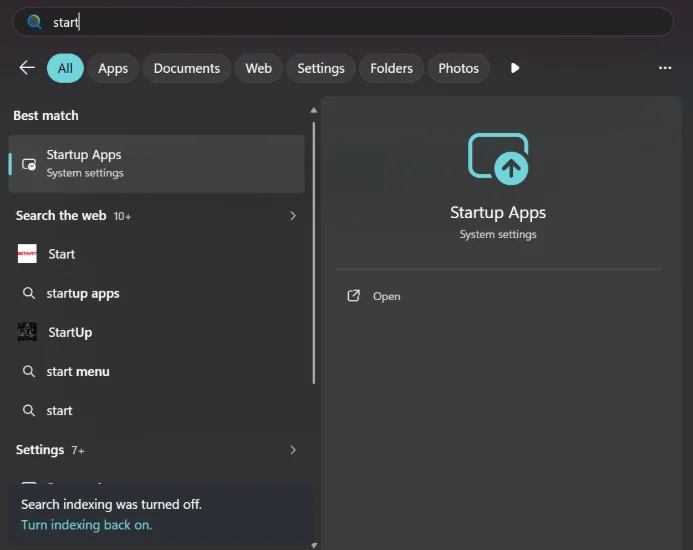The height and width of the screenshot is (550, 693).
Task: Expand the Settings 7+ results section
Action: tap(293, 450)
